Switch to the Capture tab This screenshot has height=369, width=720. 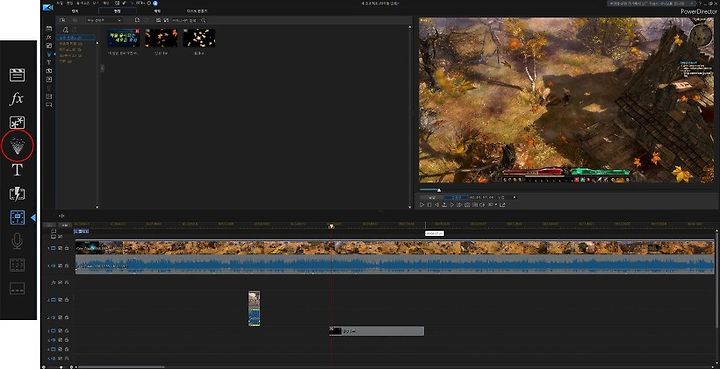(x=75, y=11)
